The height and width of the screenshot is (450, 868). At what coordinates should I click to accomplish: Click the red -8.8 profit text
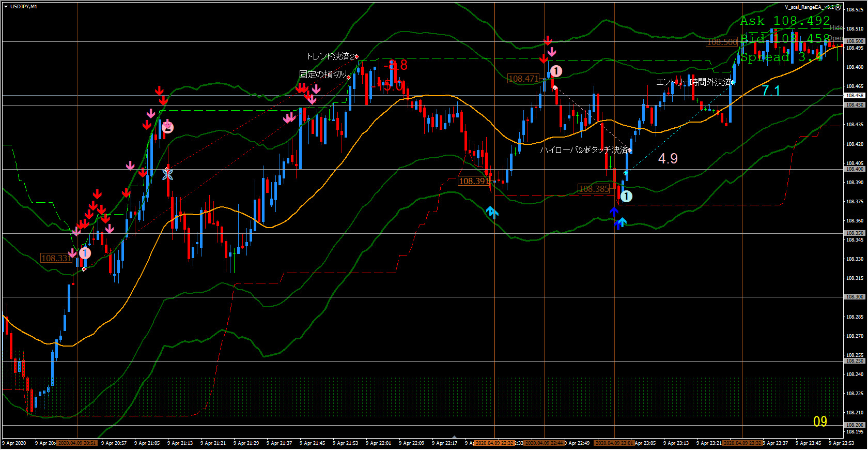click(x=395, y=65)
